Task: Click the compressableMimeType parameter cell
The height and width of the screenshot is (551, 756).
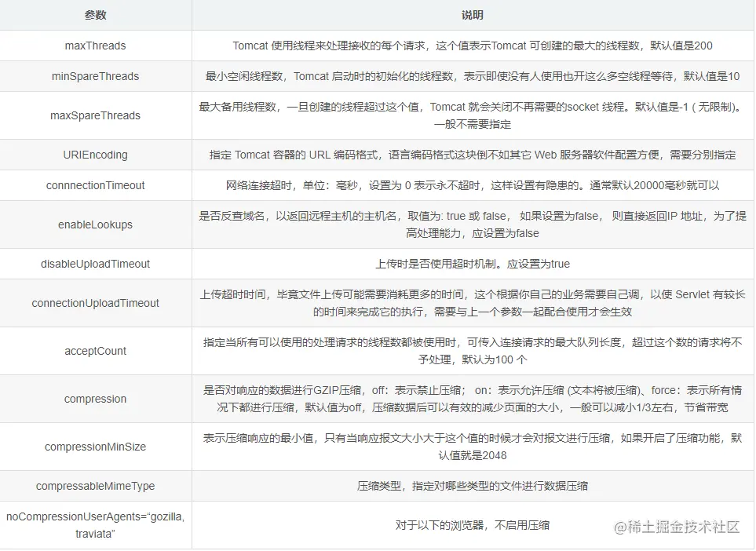Action: (96, 486)
